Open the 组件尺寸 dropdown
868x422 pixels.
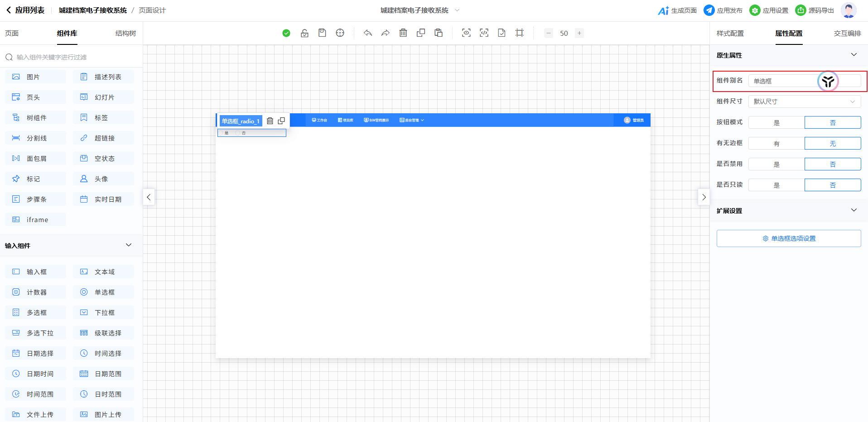804,102
